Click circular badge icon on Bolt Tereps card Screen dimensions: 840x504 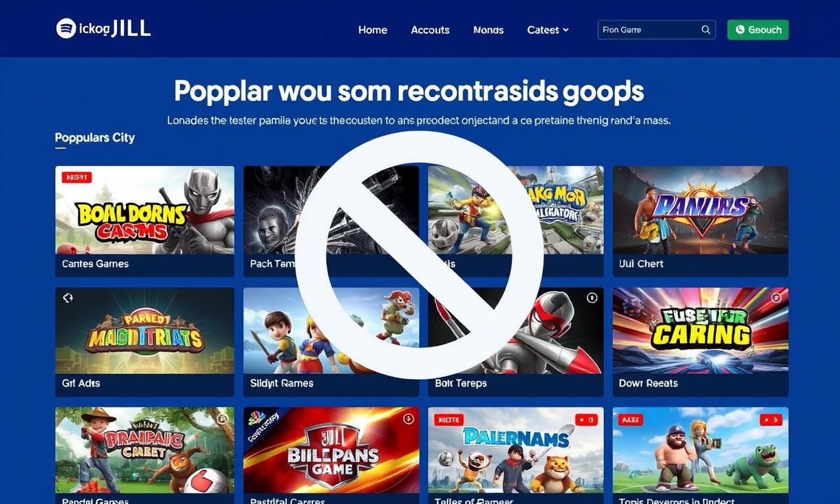point(592,298)
